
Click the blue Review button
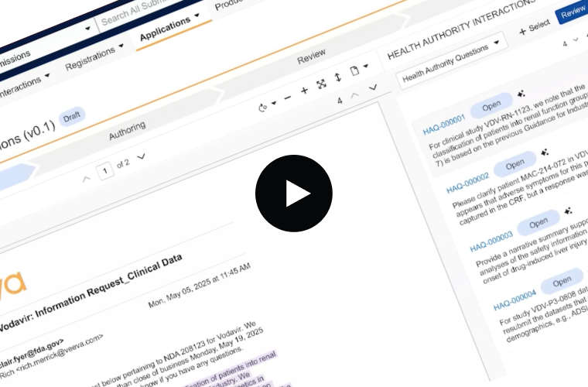coord(572,12)
